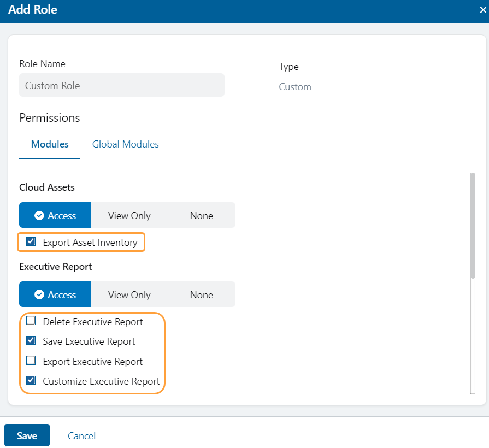
Task: Choose View Only for Cloud Assets
Action: point(129,215)
